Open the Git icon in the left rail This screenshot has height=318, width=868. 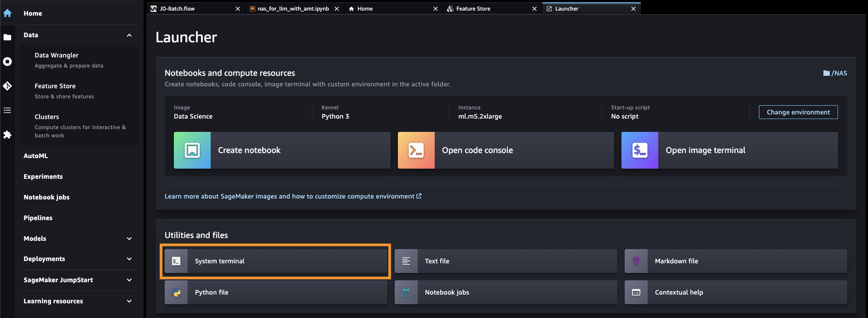(x=7, y=86)
